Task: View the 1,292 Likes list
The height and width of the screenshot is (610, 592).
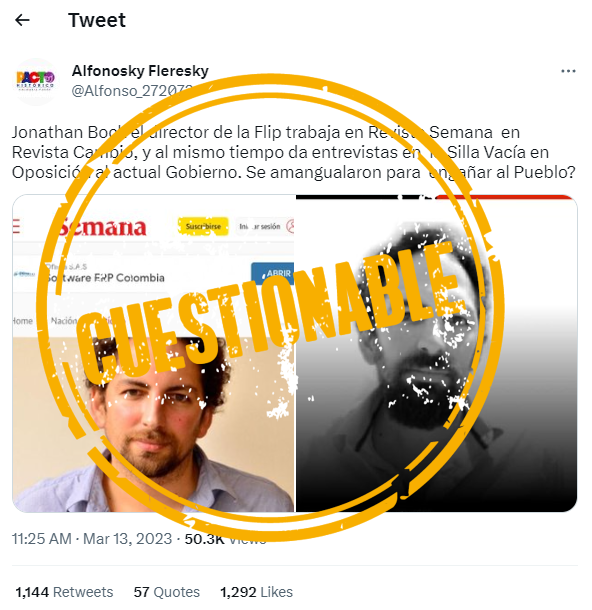Action: 256,592
